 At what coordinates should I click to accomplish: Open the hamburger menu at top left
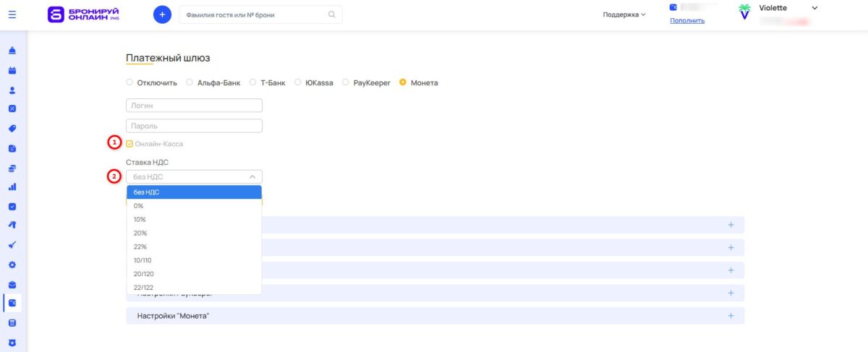click(12, 14)
